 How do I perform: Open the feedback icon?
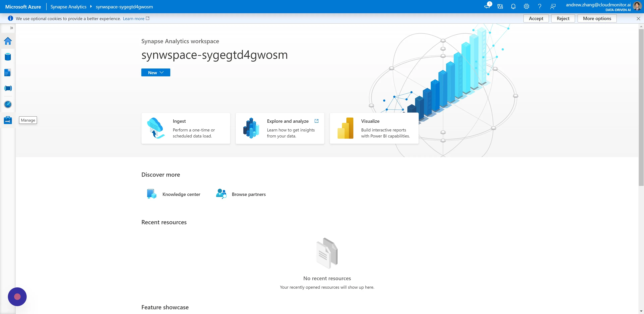coord(553,7)
